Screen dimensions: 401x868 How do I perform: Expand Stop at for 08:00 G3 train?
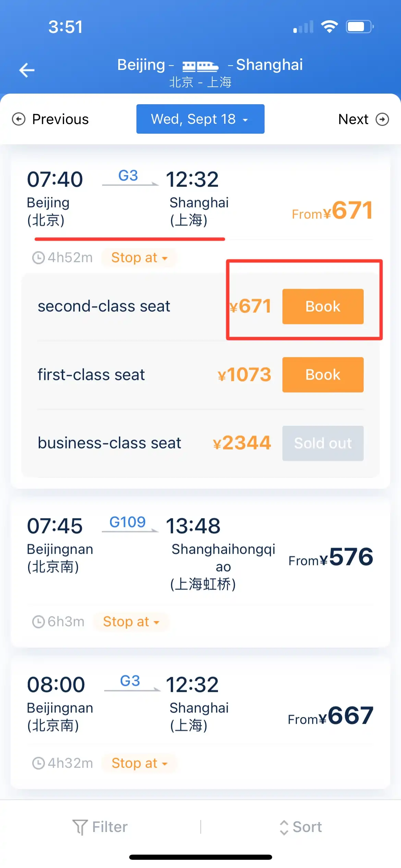[x=139, y=763]
